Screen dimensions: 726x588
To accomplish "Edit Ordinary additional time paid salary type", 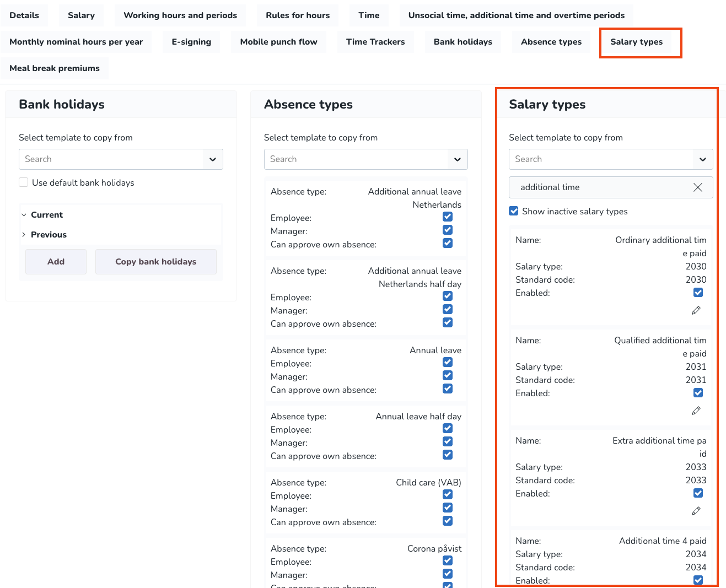I will pyautogui.click(x=696, y=311).
